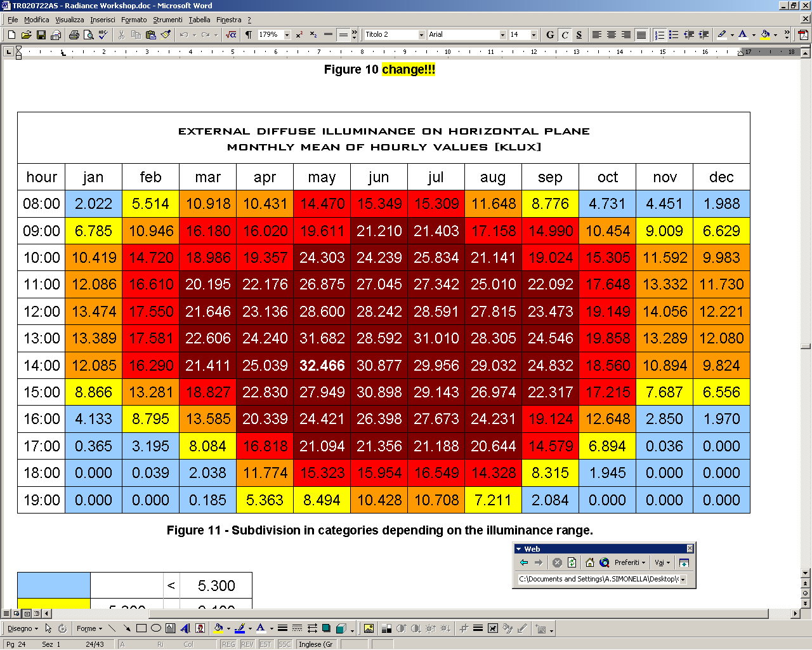The height and width of the screenshot is (650, 812).
Task: Run the spelling and grammar check
Action: (103, 35)
